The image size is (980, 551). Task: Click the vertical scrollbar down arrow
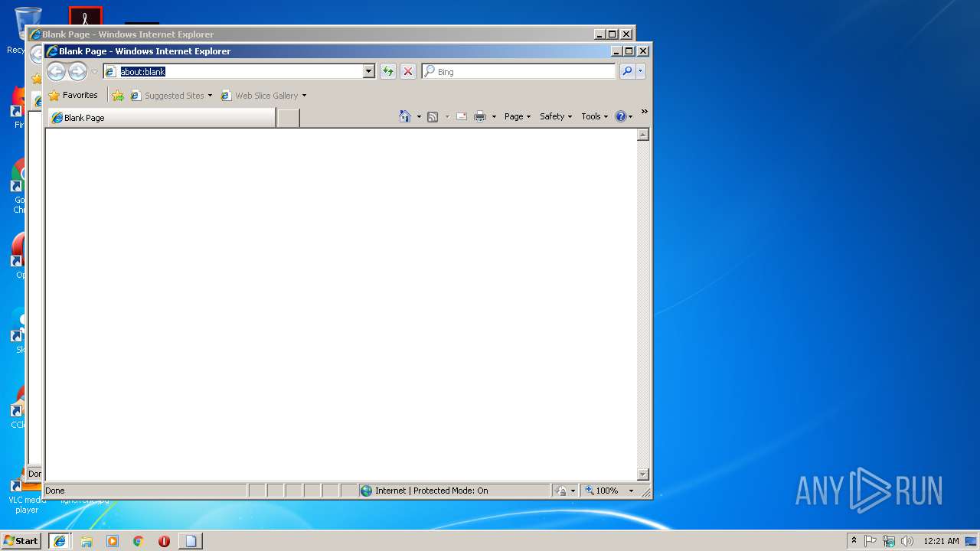pyautogui.click(x=643, y=474)
